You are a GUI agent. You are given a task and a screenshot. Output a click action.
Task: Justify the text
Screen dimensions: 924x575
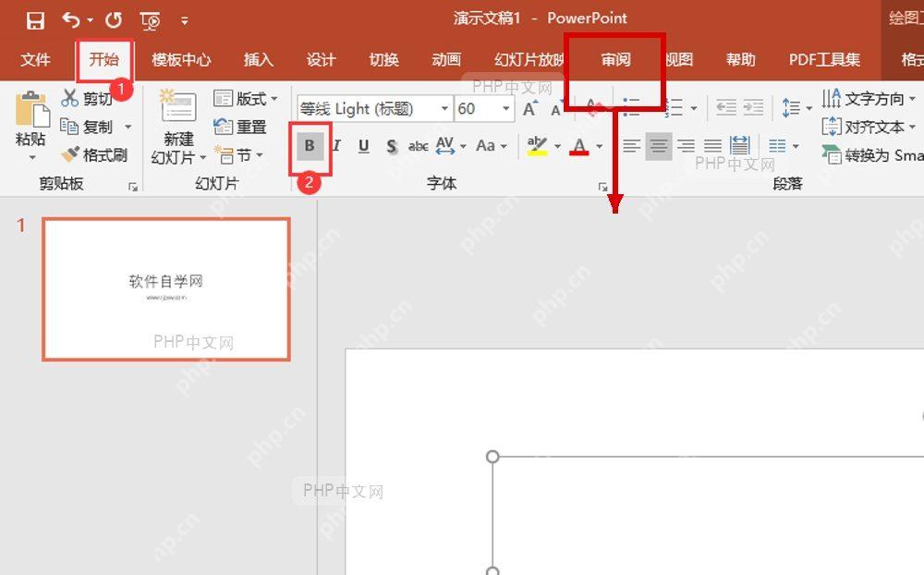point(712,146)
